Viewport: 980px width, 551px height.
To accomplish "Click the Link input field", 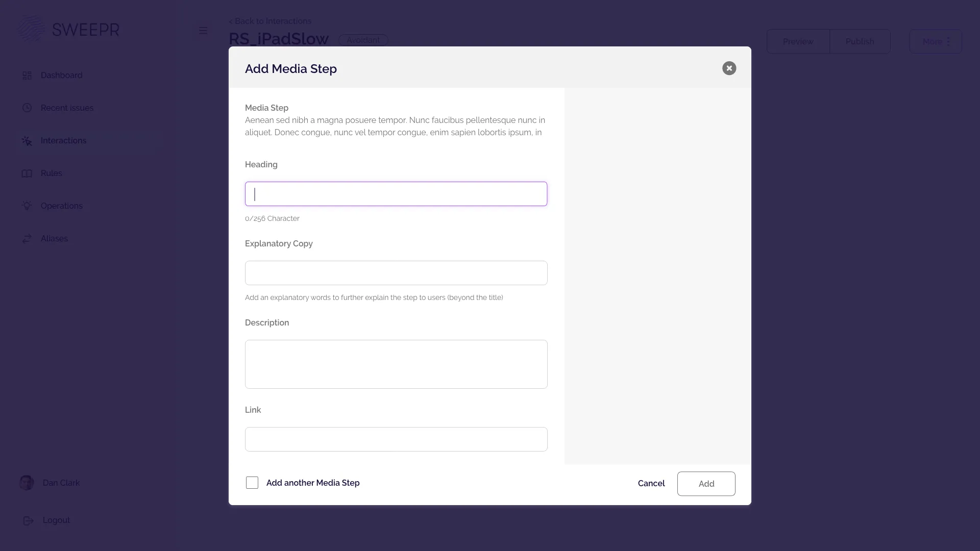I will (x=396, y=439).
